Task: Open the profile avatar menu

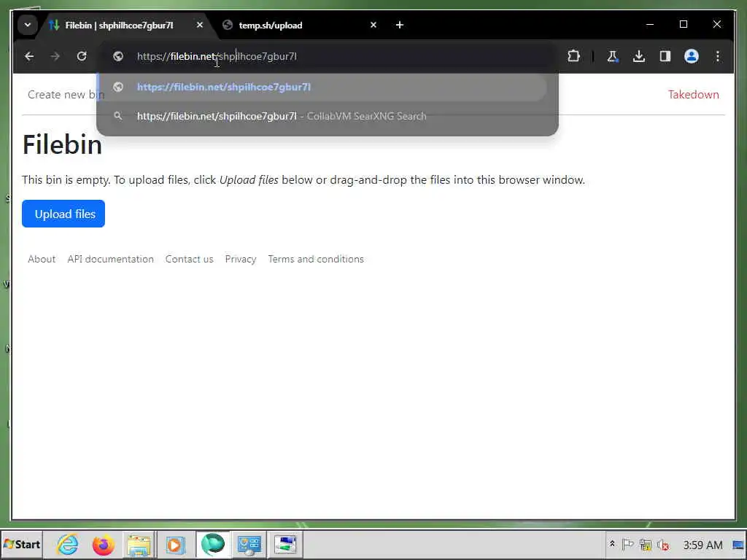Action: 692,56
